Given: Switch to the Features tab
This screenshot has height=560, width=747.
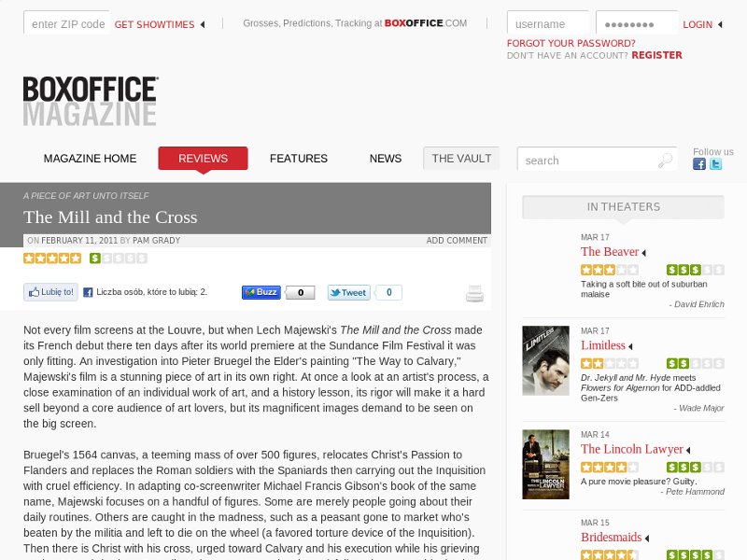Looking at the screenshot, I should [x=299, y=159].
